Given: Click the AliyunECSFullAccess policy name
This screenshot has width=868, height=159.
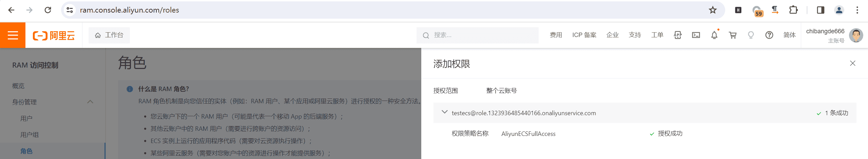Looking at the screenshot, I should (x=528, y=134).
